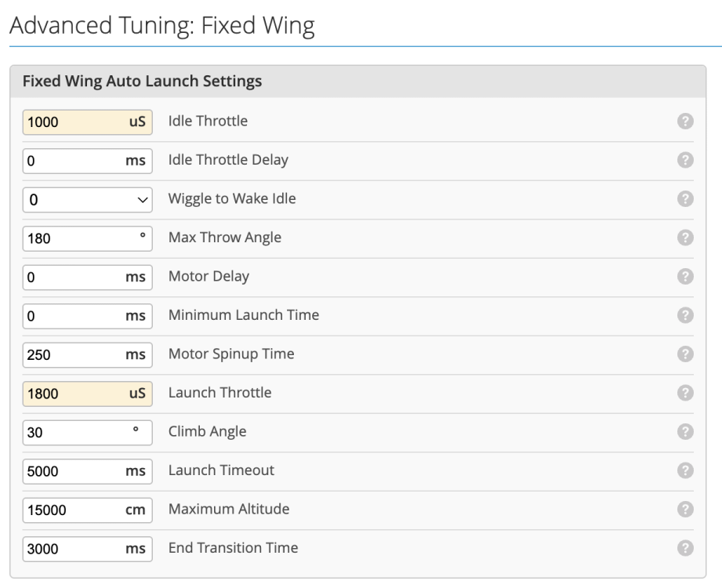722x588 pixels.
Task: Click the Launch Throttle input field
Action: coord(74,393)
